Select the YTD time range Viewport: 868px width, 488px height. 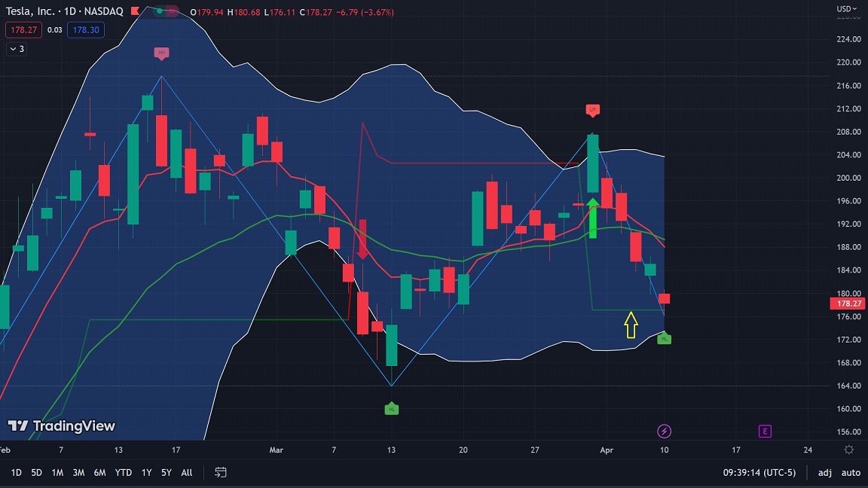point(123,472)
